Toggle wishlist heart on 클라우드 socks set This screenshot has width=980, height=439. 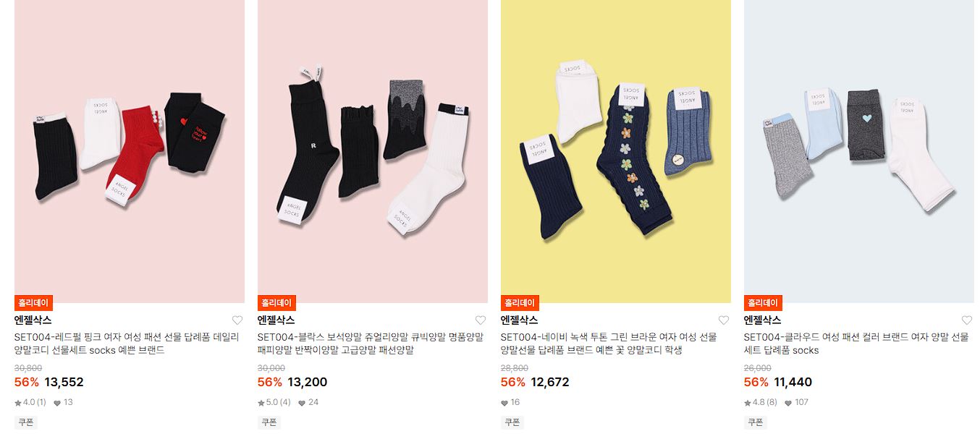point(967,320)
